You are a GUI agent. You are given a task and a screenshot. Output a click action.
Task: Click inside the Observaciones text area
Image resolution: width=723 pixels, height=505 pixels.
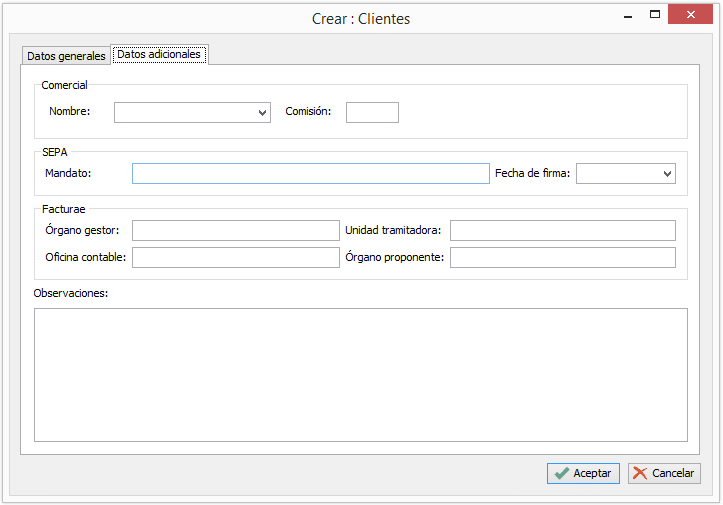(360, 374)
